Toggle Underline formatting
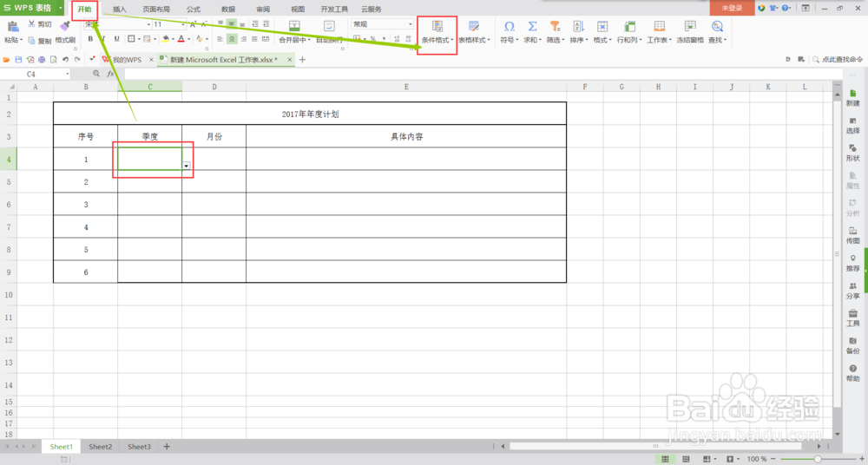 click(117, 39)
